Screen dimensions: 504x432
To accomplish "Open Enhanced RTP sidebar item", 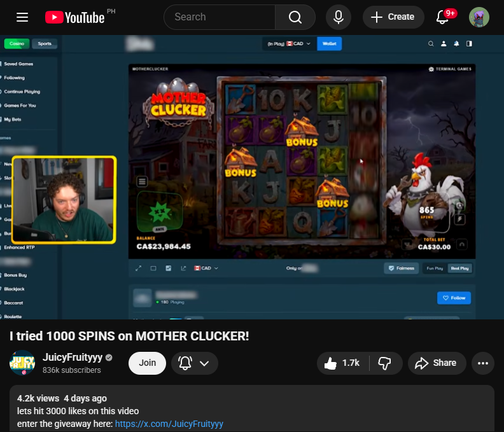I will point(19,247).
